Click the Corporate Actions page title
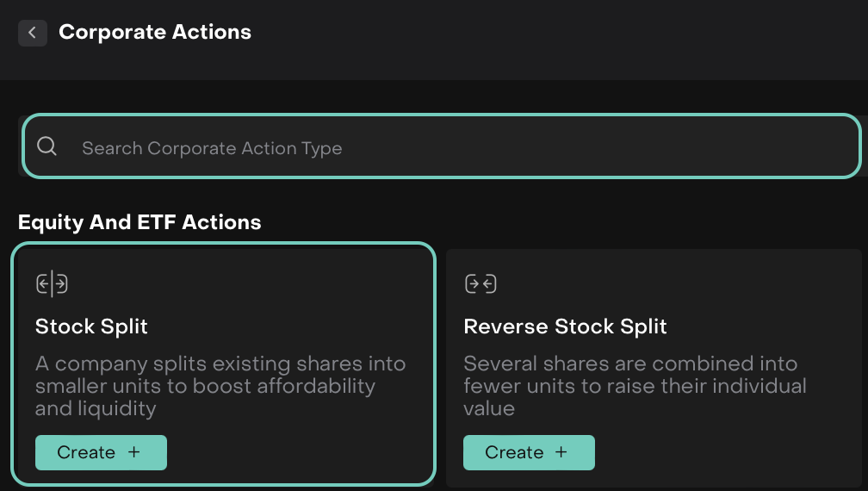The width and height of the screenshot is (868, 491). (x=155, y=33)
